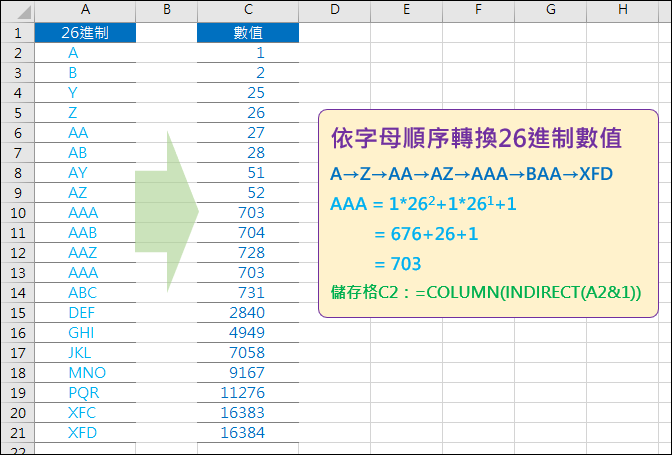The width and height of the screenshot is (672, 455).
Task: Select row 1 header
Action: point(18,33)
